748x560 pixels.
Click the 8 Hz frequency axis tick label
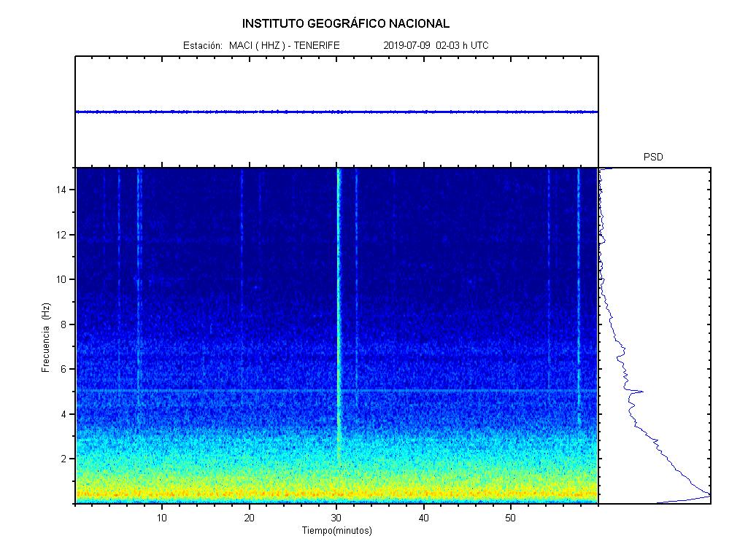(x=66, y=324)
